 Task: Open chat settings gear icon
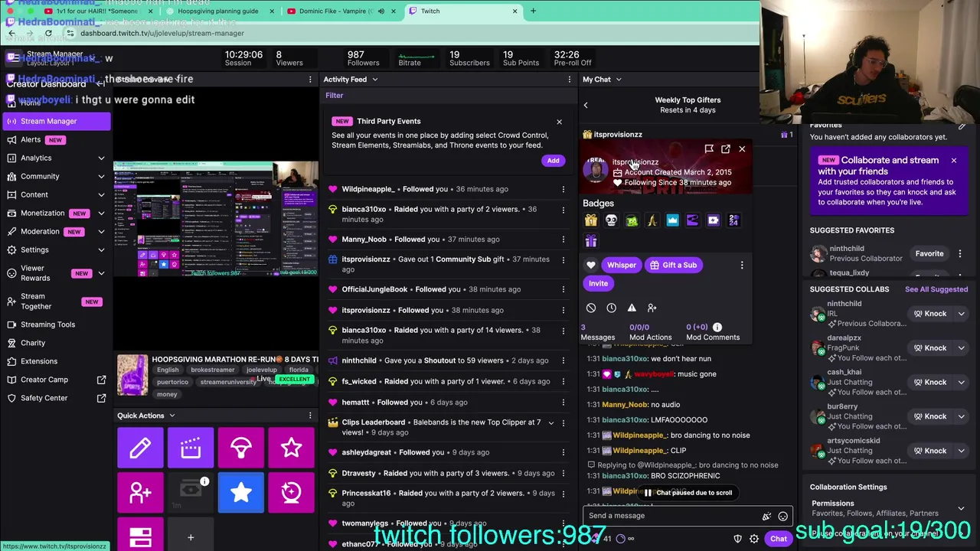click(754, 539)
